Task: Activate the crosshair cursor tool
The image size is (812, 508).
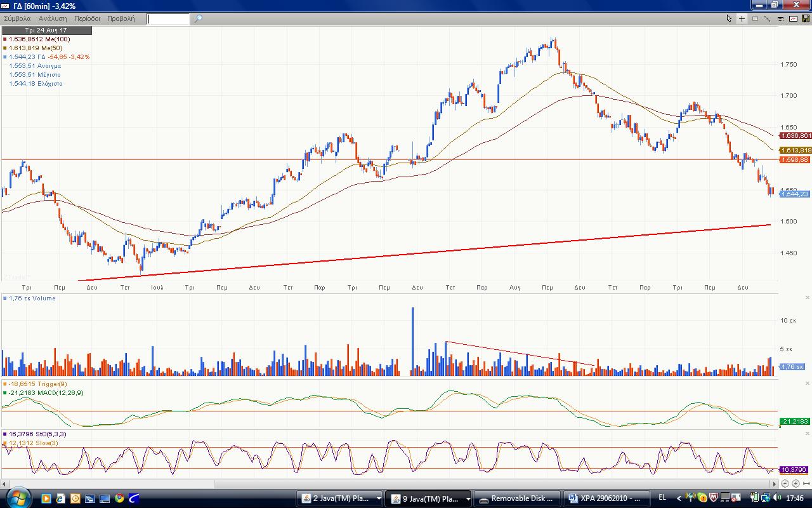Action: coord(742,18)
